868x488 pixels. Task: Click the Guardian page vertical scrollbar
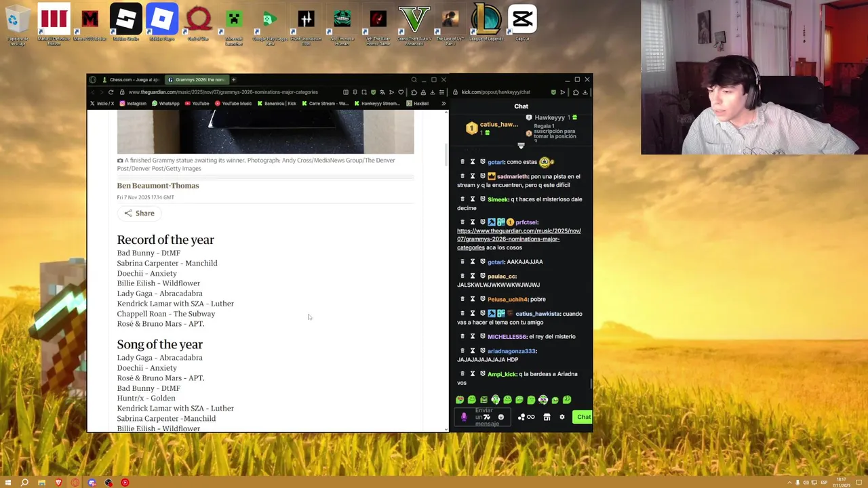point(446,155)
